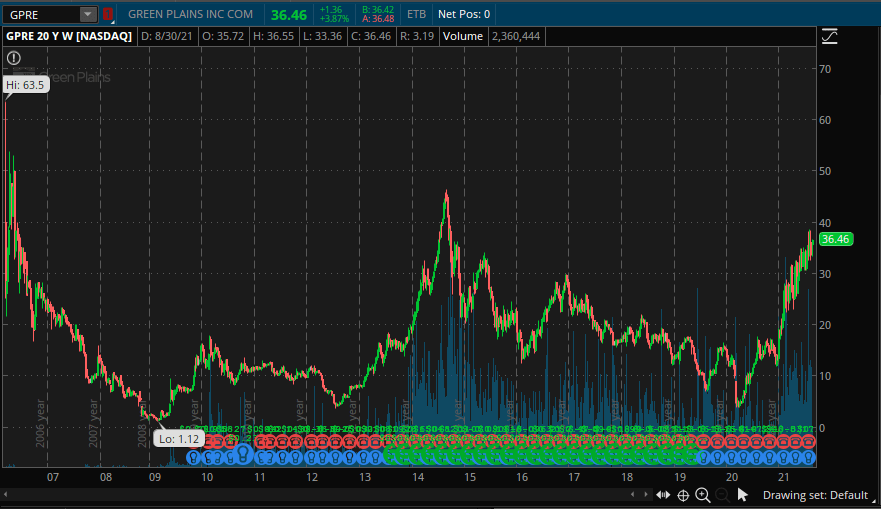This screenshot has width=881, height=509.
Task: Click the large blue light bulb event icon
Action: [243, 453]
